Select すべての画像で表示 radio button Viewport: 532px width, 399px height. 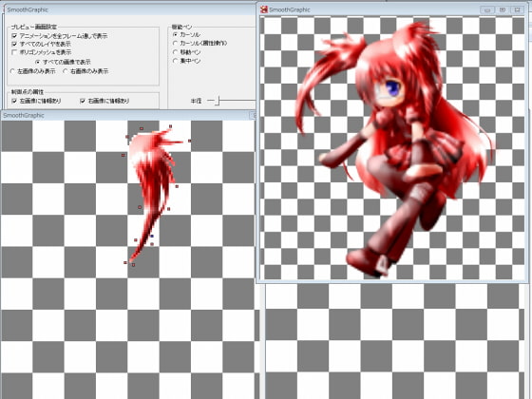(38, 62)
